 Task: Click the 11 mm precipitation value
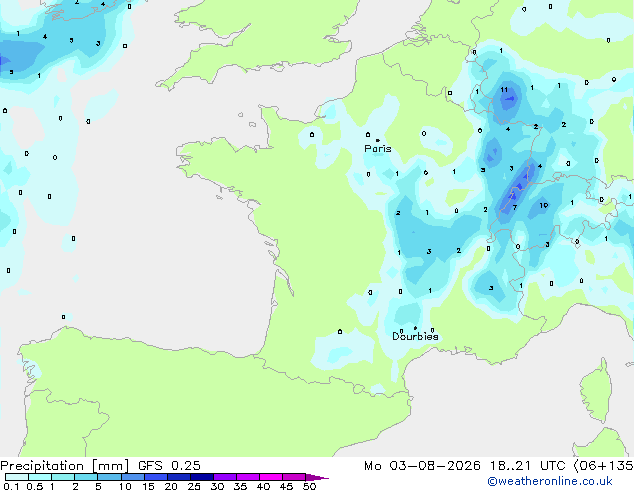(x=504, y=90)
